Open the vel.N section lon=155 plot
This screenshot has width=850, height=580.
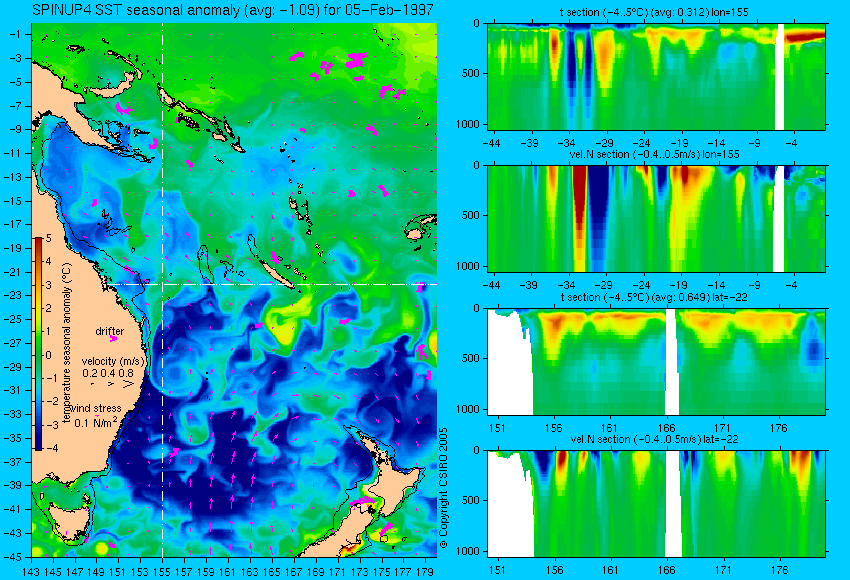point(656,218)
